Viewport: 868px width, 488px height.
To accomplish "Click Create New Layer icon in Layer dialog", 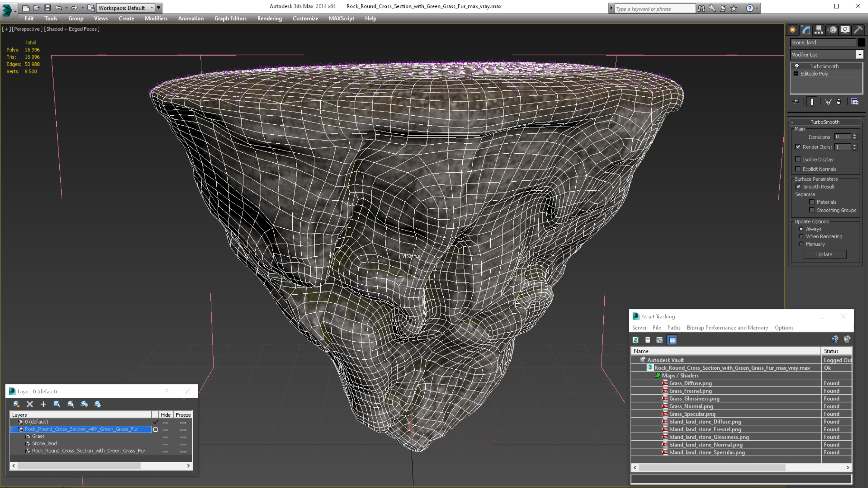I will [16, 404].
